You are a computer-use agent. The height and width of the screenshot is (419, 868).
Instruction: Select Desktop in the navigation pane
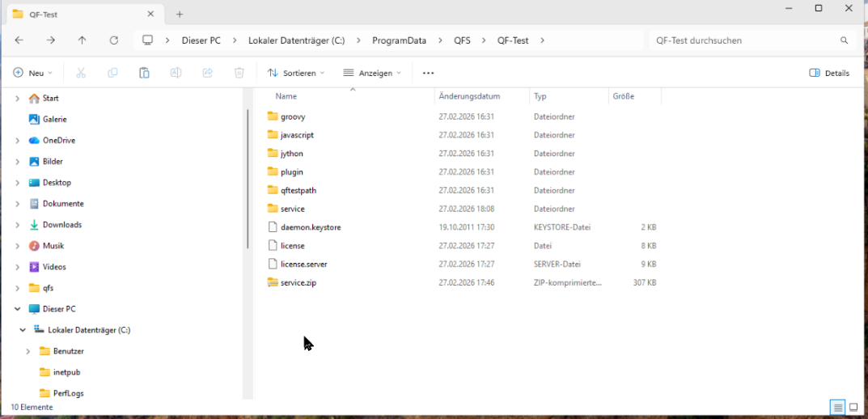pos(57,183)
